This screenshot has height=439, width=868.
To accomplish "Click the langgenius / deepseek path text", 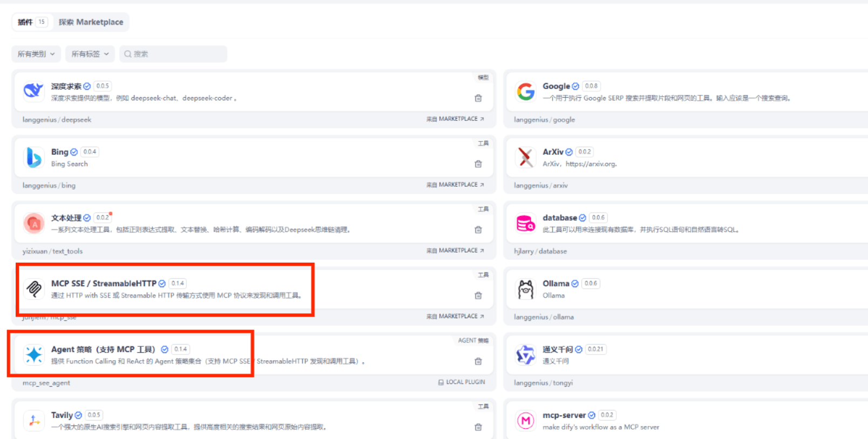I will click(57, 120).
